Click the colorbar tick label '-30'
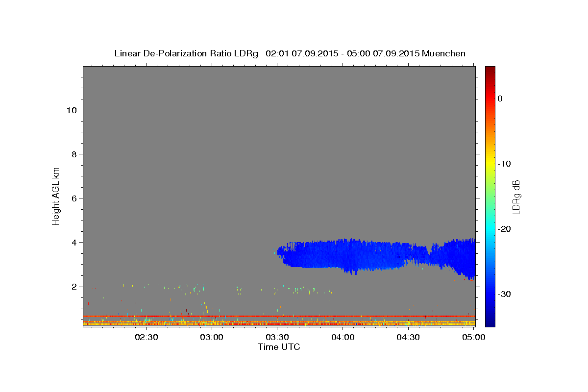This screenshot has width=588, height=392. [505, 294]
